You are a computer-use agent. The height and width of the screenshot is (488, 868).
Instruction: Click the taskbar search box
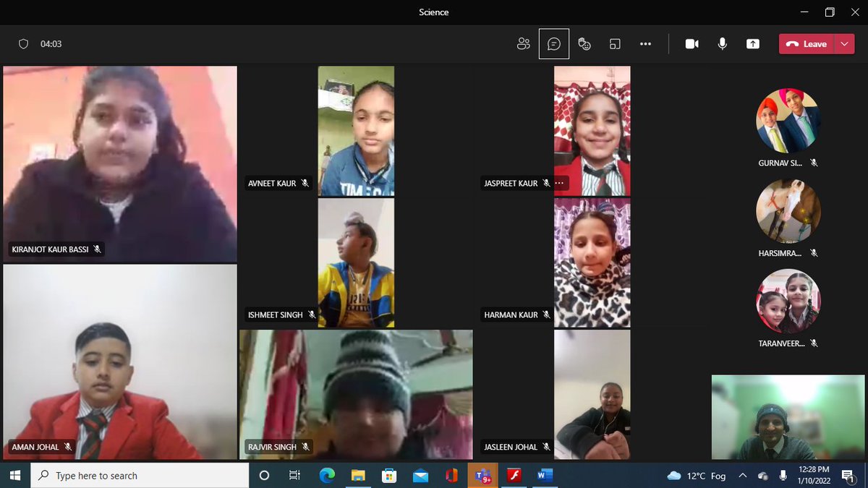click(x=140, y=475)
